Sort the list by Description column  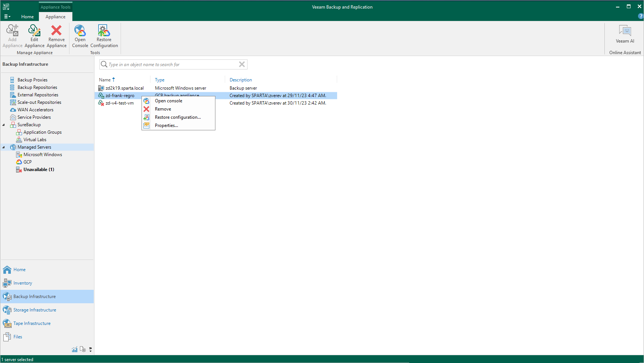241,80
